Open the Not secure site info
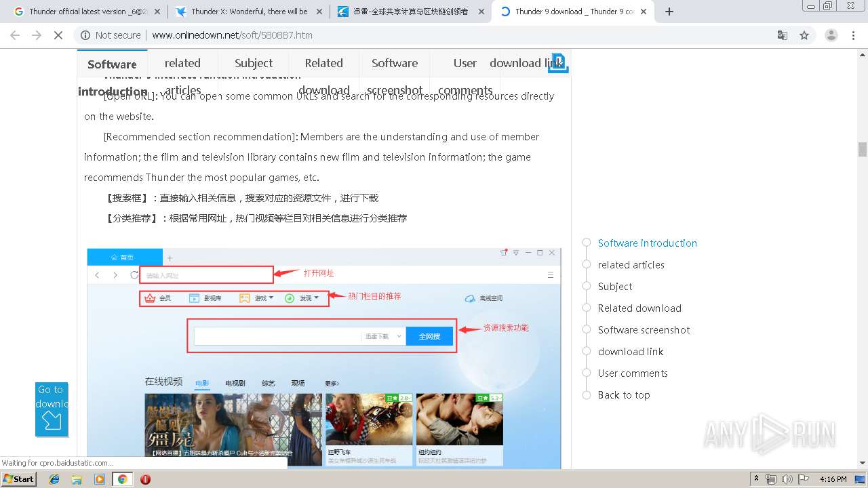The width and height of the screenshot is (868, 488). coord(111,35)
